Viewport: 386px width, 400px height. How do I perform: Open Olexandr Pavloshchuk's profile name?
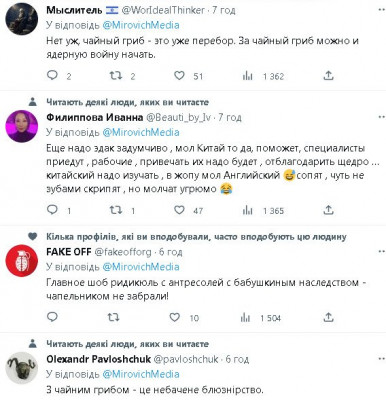click(98, 359)
